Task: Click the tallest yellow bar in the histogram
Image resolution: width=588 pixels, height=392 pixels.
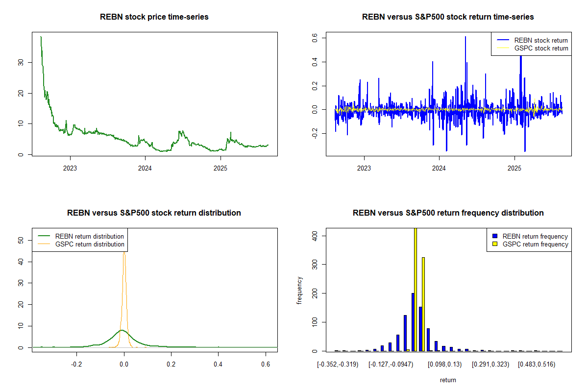Action: tap(416, 289)
